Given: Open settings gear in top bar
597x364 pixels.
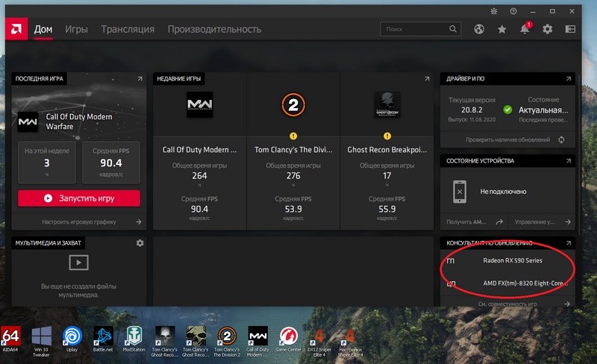Looking at the screenshot, I should point(548,29).
